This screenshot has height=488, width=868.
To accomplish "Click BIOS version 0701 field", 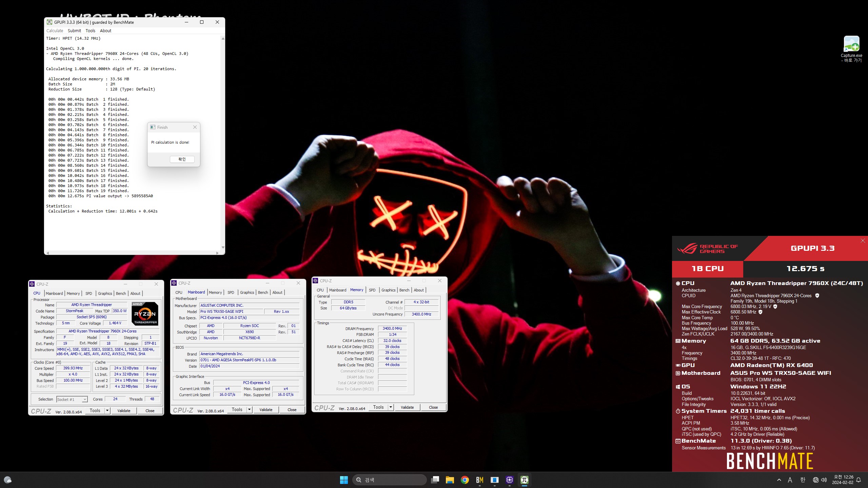I will tap(250, 360).
